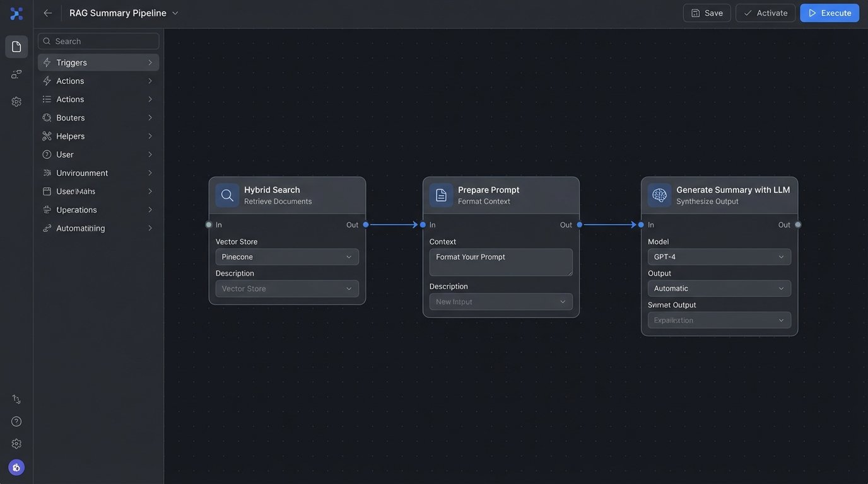Viewport: 868px width, 484px height.
Task: Open the documents panel icon in the left rail
Action: tap(14, 45)
